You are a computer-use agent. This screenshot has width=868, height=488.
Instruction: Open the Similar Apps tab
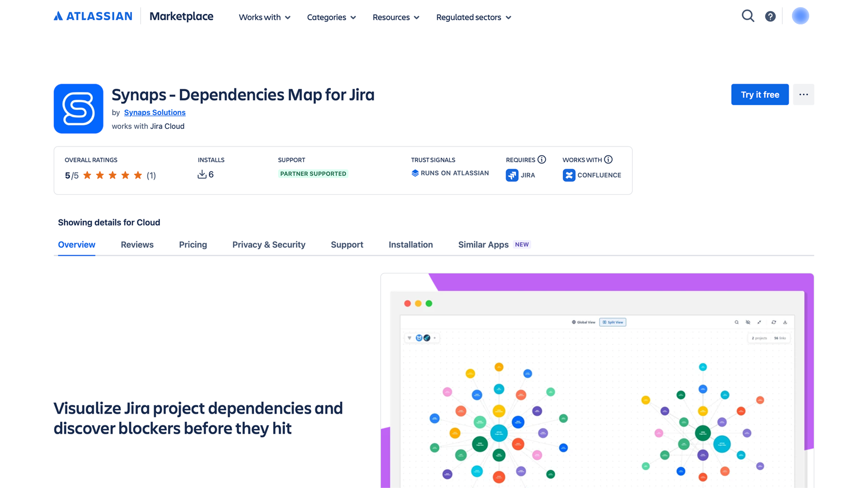(483, 244)
